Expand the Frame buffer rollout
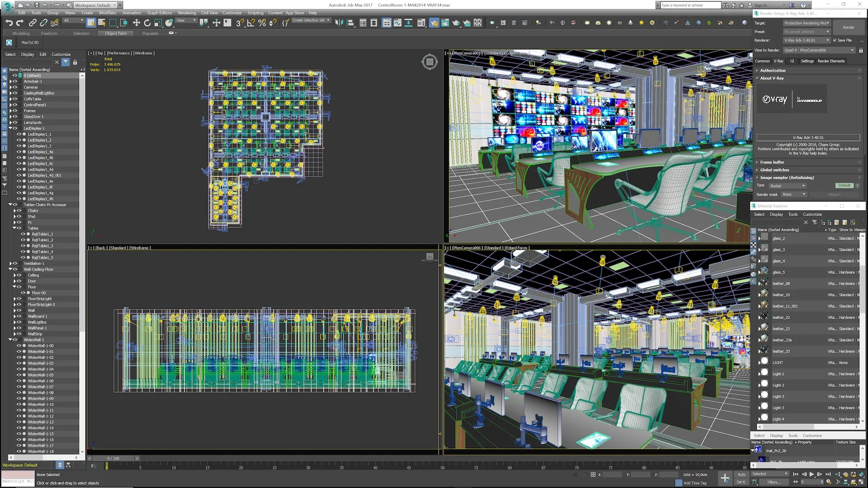The image size is (868, 488). tap(772, 162)
